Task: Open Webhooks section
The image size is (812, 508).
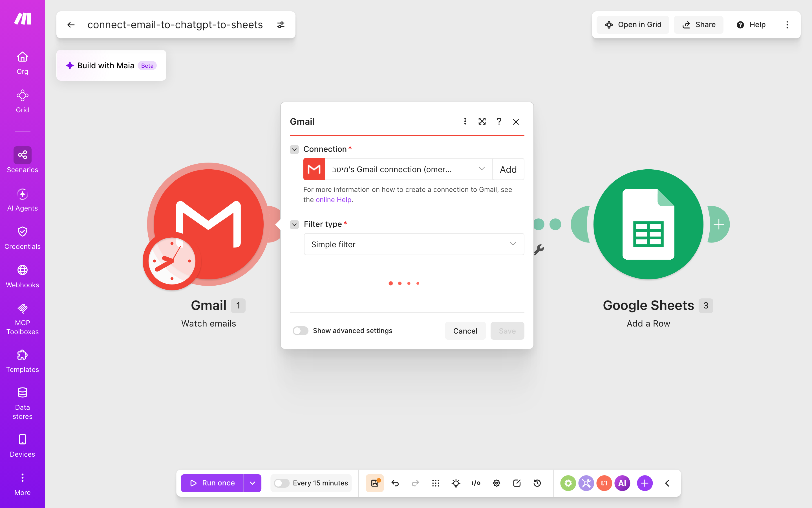Action: click(23, 277)
